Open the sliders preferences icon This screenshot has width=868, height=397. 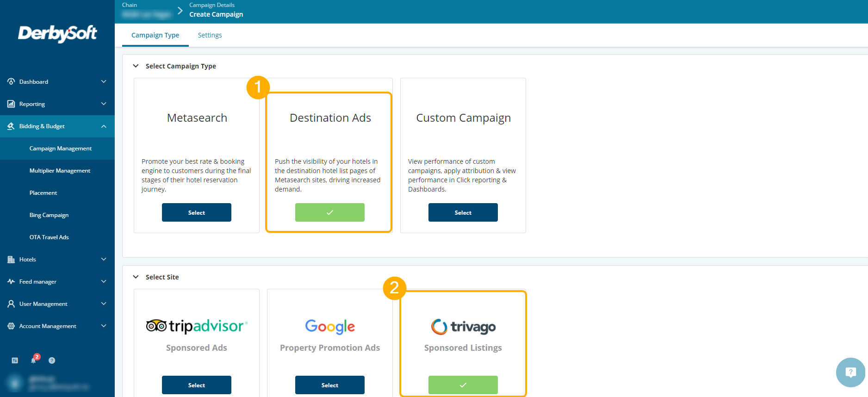15,360
